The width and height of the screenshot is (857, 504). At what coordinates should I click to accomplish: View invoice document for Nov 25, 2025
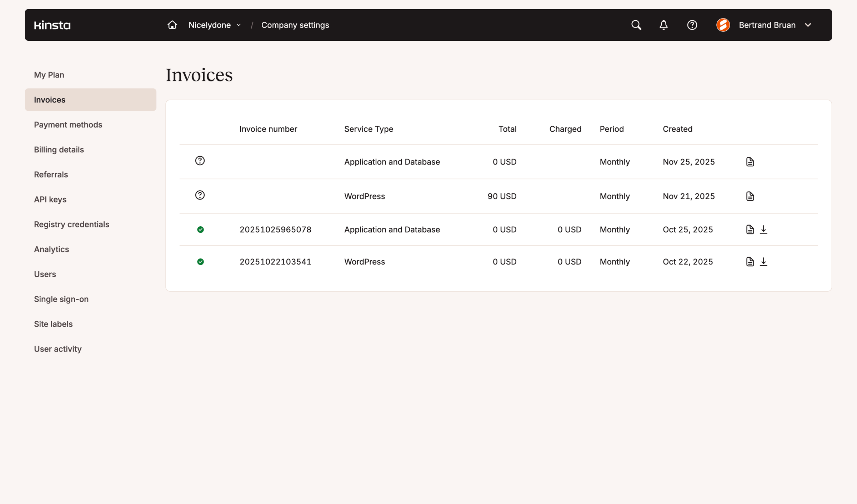pos(750,162)
